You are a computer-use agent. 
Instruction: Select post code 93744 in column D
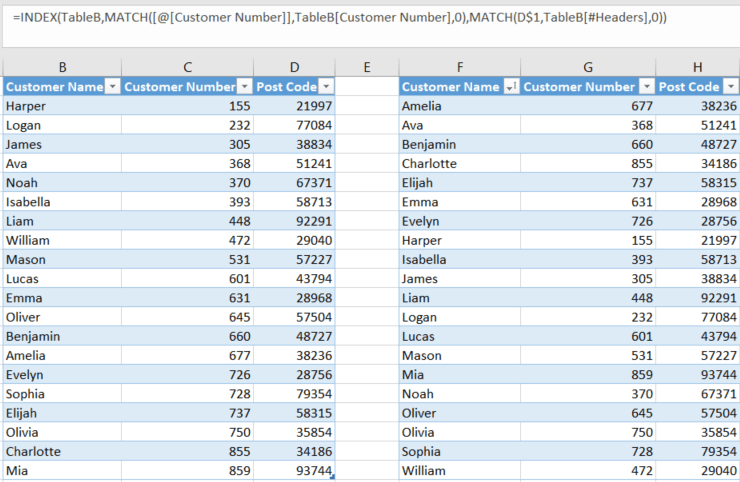(294, 471)
